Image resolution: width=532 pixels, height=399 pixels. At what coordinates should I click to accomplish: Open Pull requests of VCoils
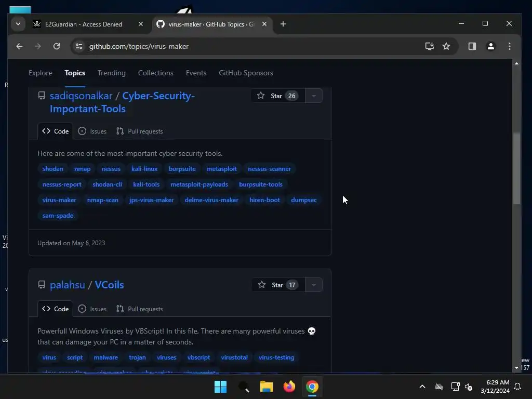tap(139, 309)
